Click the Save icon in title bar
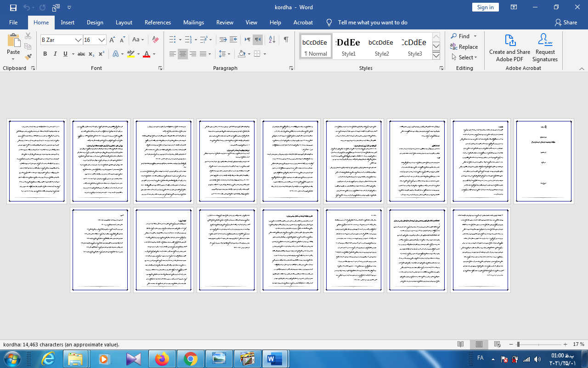Image resolution: width=588 pixels, height=368 pixels. [x=13, y=7]
